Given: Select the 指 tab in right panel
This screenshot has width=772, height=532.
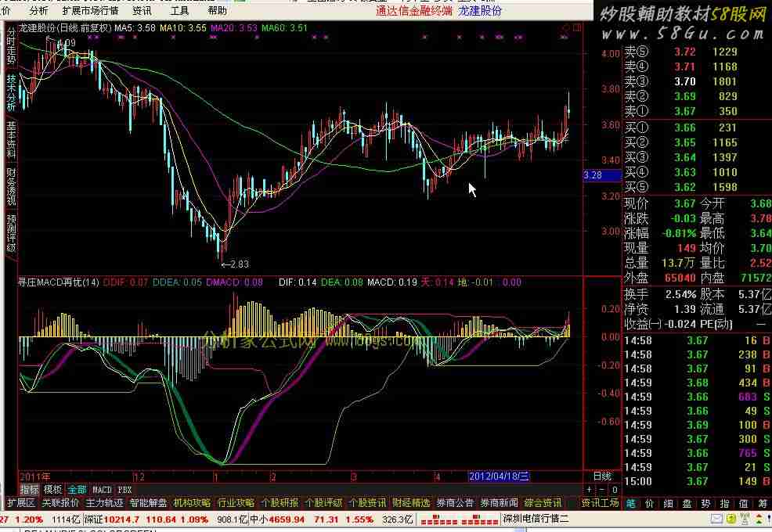Looking at the screenshot, I should tap(724, 504).
